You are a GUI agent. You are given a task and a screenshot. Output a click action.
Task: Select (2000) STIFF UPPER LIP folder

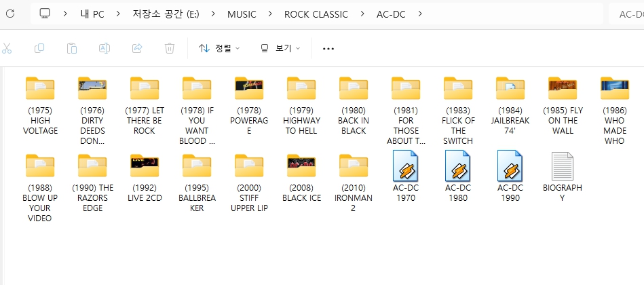(249, 165)
